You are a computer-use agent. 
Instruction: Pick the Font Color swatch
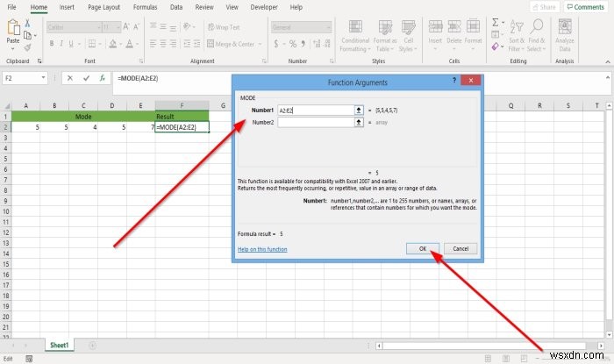(129, 44)
